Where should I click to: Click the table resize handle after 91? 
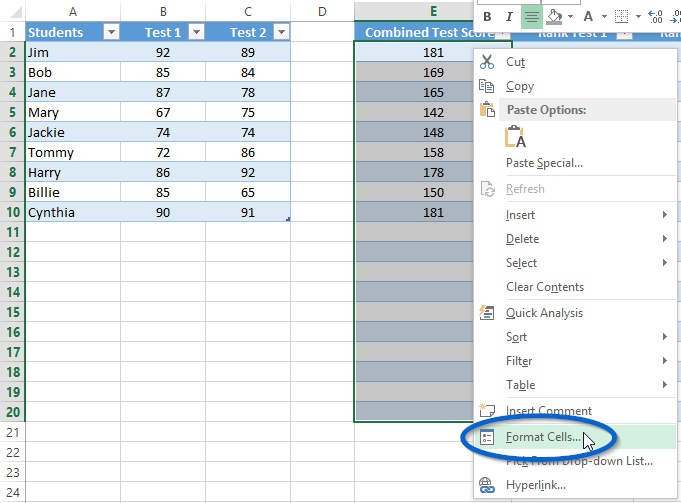coord(288,219)
